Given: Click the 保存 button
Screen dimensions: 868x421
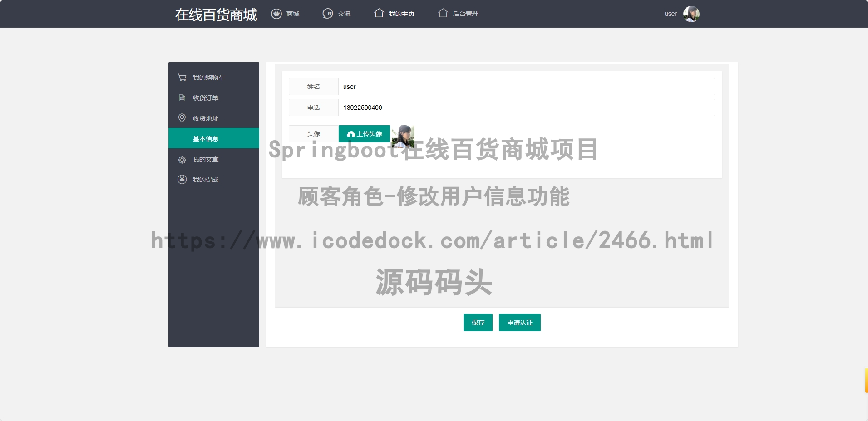Looking at the screenshot, I should click(x=478, y=323).
